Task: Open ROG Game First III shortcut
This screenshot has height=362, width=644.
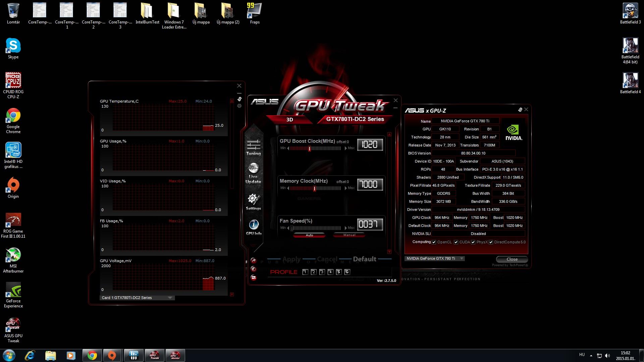Action: [13, 226]
